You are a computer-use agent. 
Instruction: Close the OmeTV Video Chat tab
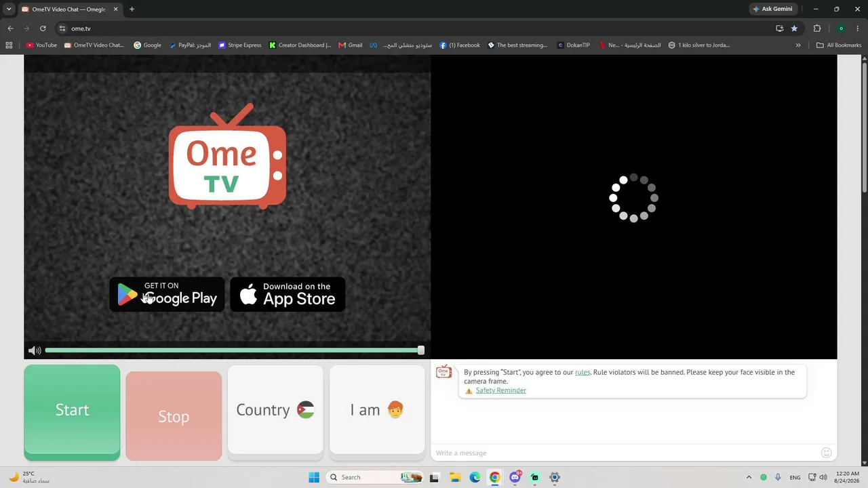click(114, 9)
